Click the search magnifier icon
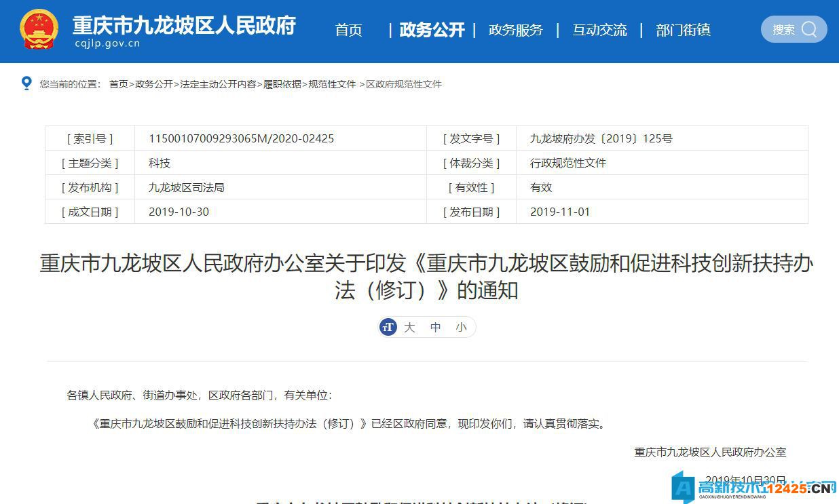 (808, 29)
